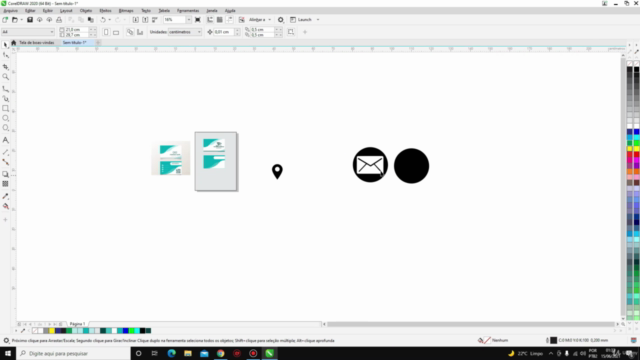Select the Color Eyedropper tool
Viewport: 640px width, 360px height.
click(x=5, y=196)
